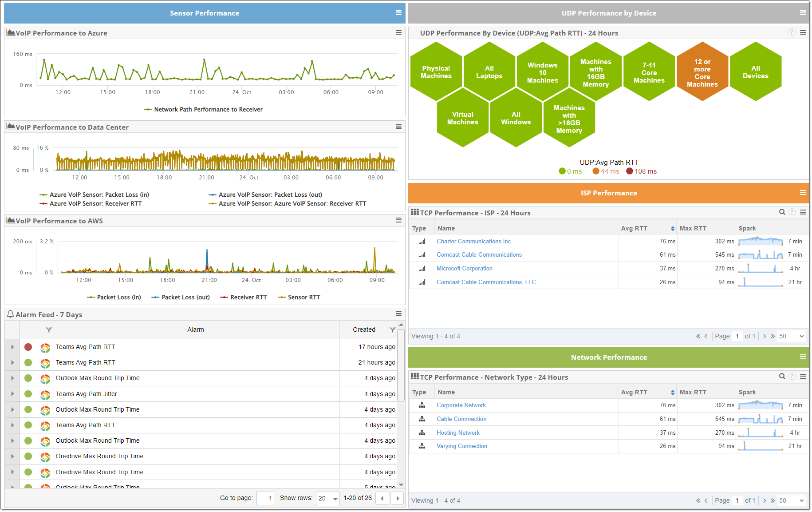Go to previous page of Alarm Feed
The width and height of the screenshot is (812, 512).
tap(382, 498)
